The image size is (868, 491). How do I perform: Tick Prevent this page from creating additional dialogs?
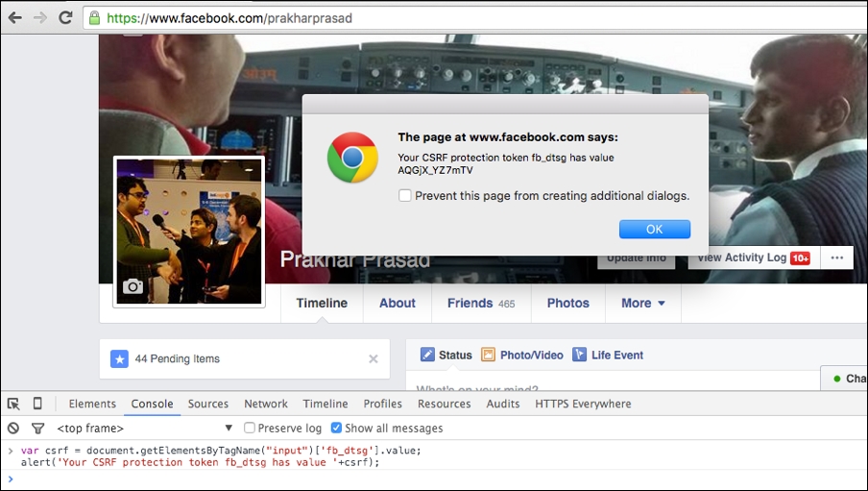click(404, 196)
